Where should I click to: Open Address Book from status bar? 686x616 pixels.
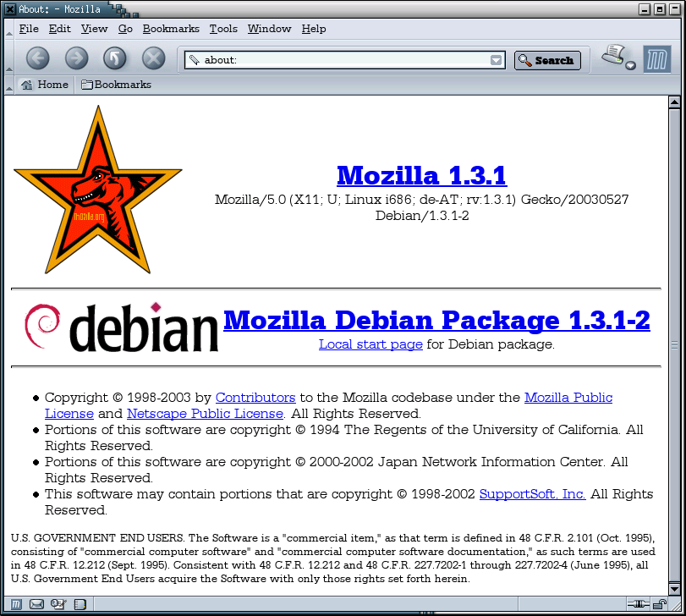point(80,604)
